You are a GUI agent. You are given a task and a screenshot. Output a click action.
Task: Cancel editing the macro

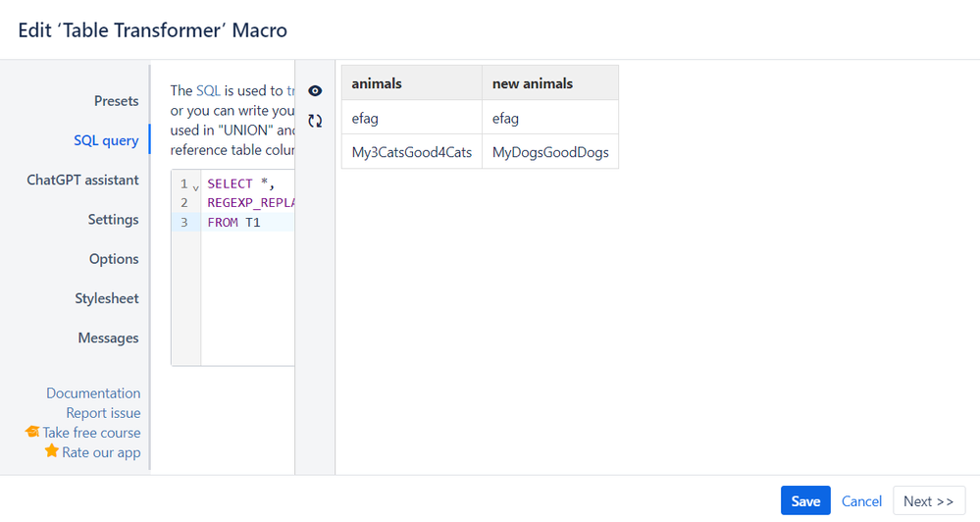coord(861,501)
